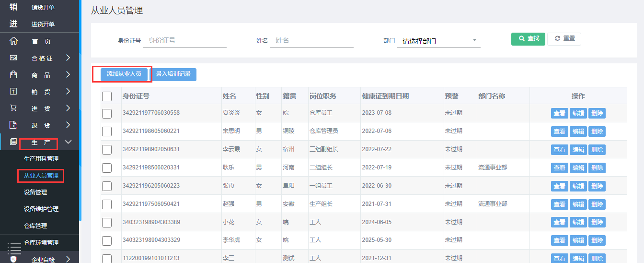Focus the 身份证号 input field
The height and width of the screenshot is (263, 644).
(185, 41)
